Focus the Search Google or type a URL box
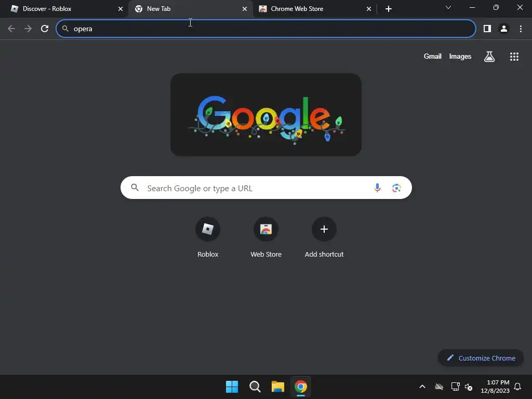Viewport: 532px width, 399px height. (x=266, y=188)
